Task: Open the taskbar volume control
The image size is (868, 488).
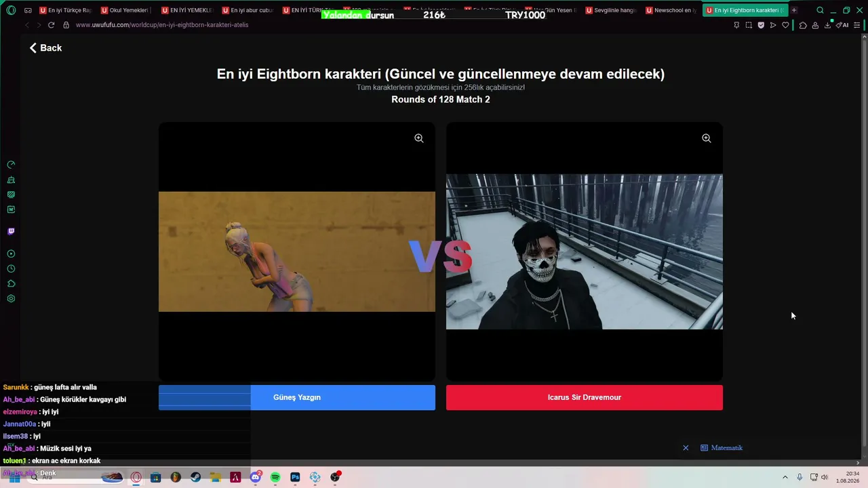Action: pos(825,477)
